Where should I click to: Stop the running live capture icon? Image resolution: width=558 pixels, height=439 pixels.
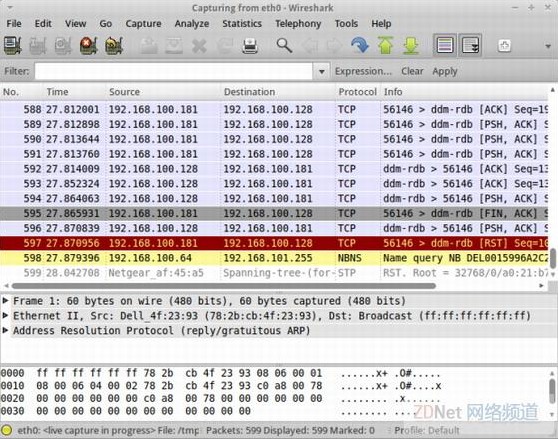point(88,46)
